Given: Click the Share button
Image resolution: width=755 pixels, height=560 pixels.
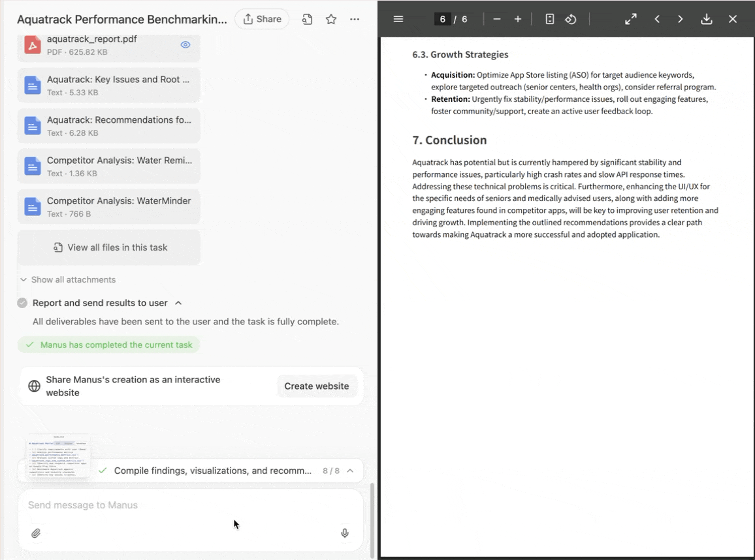Looking at the screenshot, I should tap(262, 19).
